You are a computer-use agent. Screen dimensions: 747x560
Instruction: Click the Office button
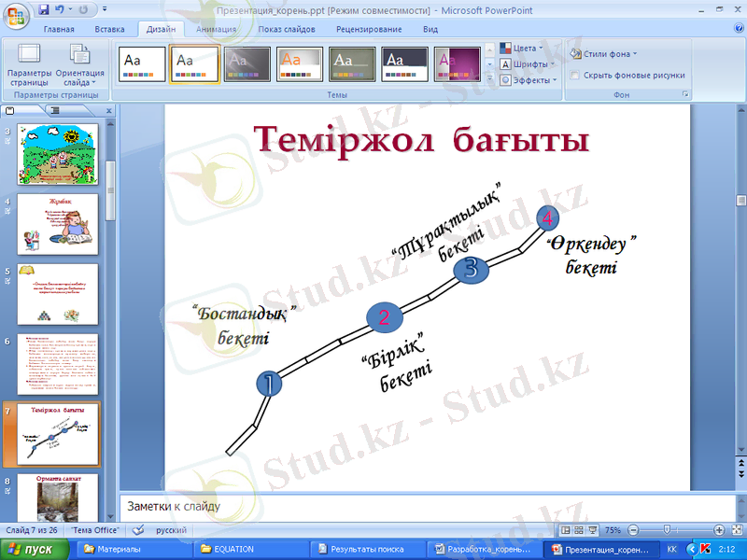coord(17,16)
